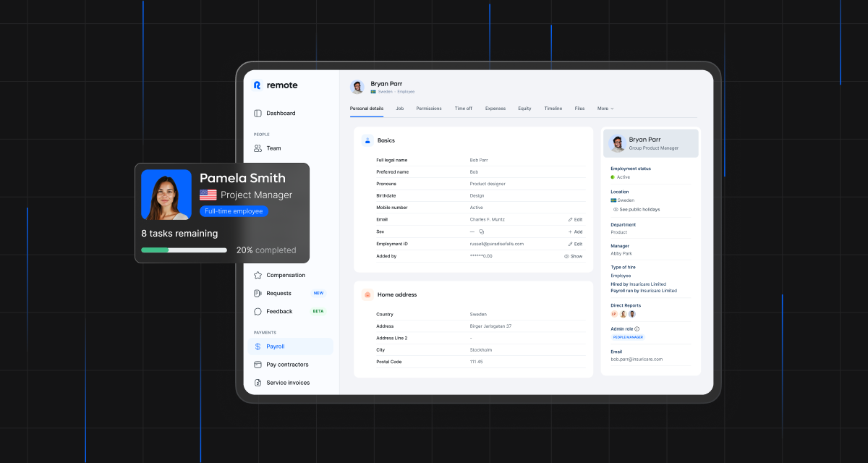Edit the Email row
Screen dimensions: 868x463
(x=575, y=219)
